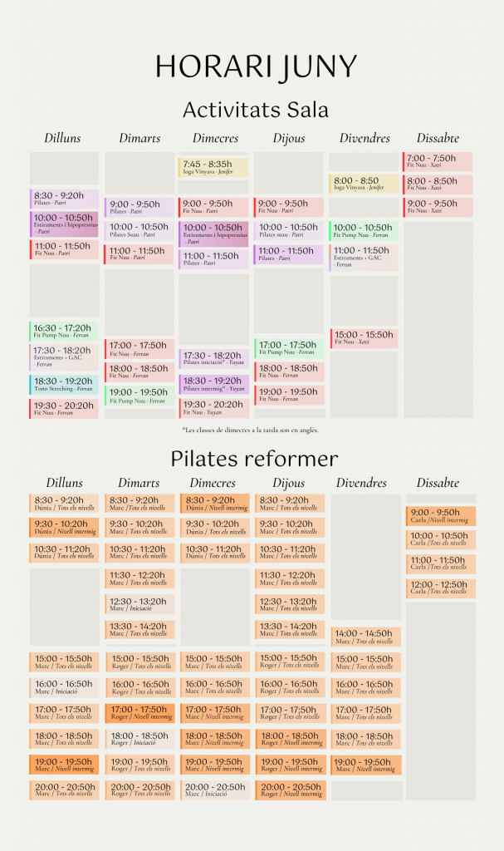
Task: Select Dilluns 18:30 Tono Streching class
Action: [x=64, y=385]
